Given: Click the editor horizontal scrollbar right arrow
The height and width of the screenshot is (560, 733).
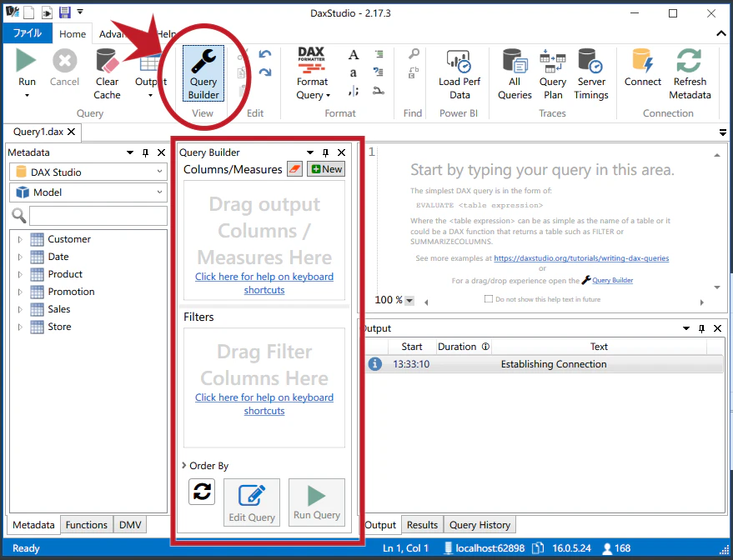Looking at the screenshot, I should (x=701, y=302).
